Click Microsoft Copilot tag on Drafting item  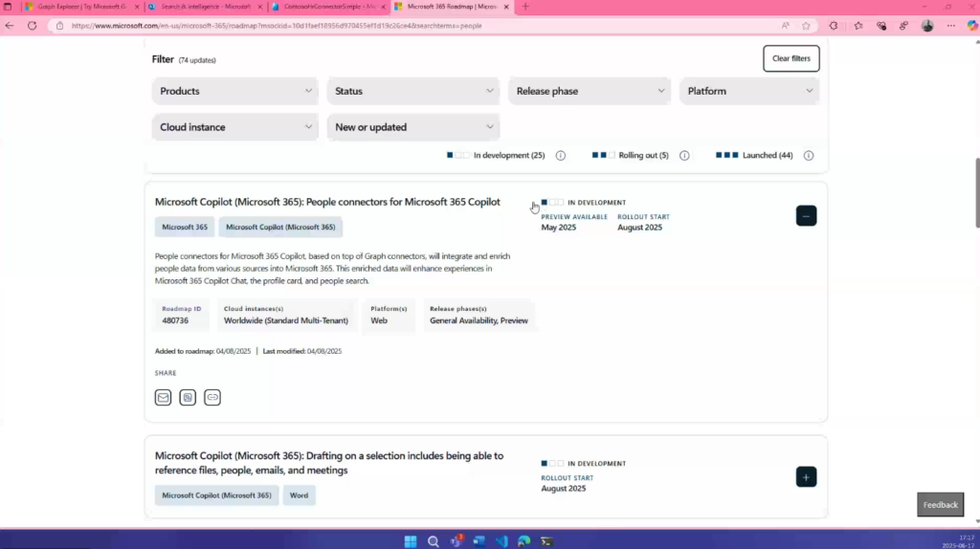(x=217, y=495)
